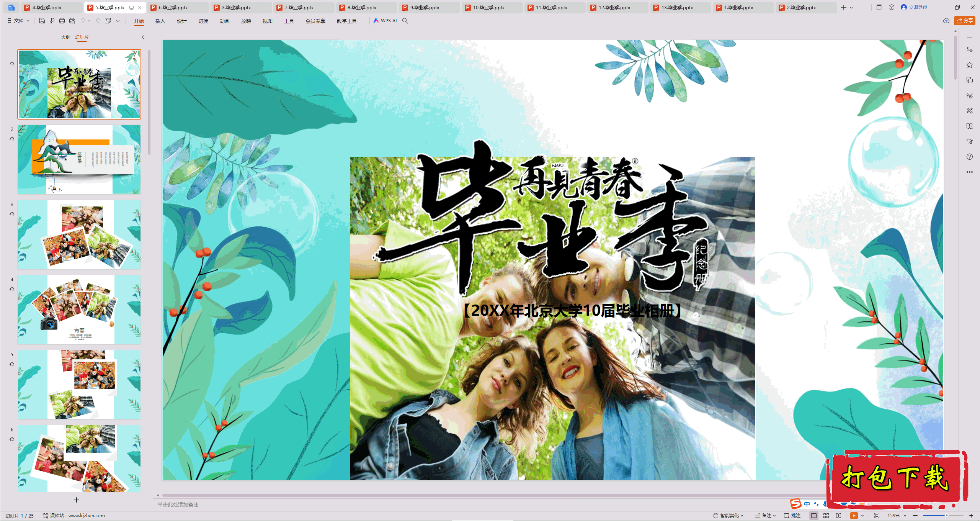Click the 分享 share button

point(965,21)
